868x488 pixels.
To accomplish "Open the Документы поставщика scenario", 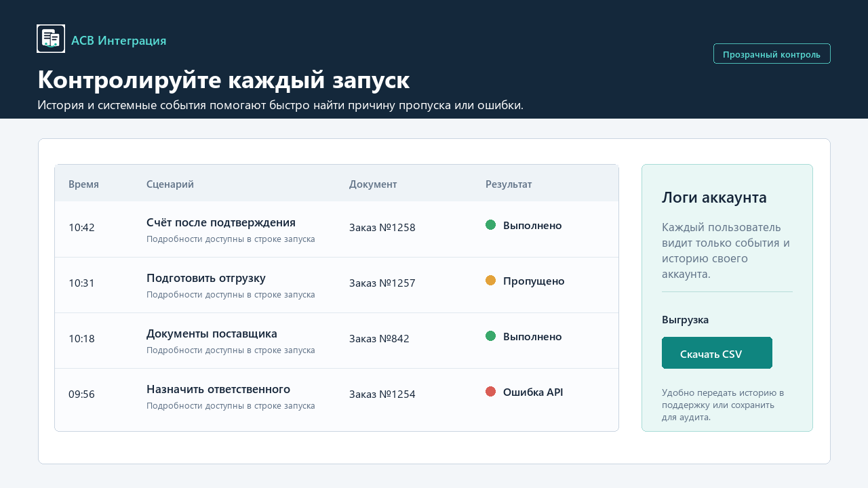I will coord(212,333).
